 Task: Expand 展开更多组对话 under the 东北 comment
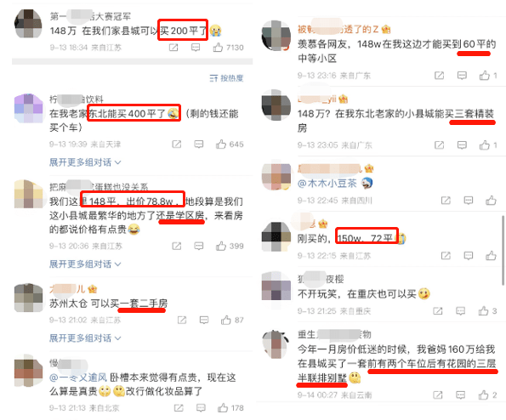(x=85, y=162)
